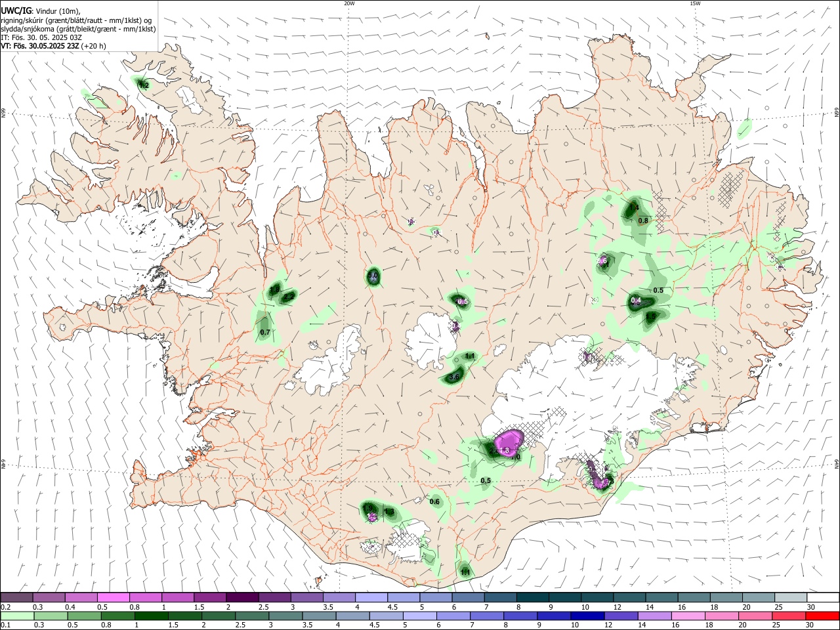Click the 1.5 rainfall value in east Iceland
This screenshot has width=840, height=630.
(x=650, y=316)
